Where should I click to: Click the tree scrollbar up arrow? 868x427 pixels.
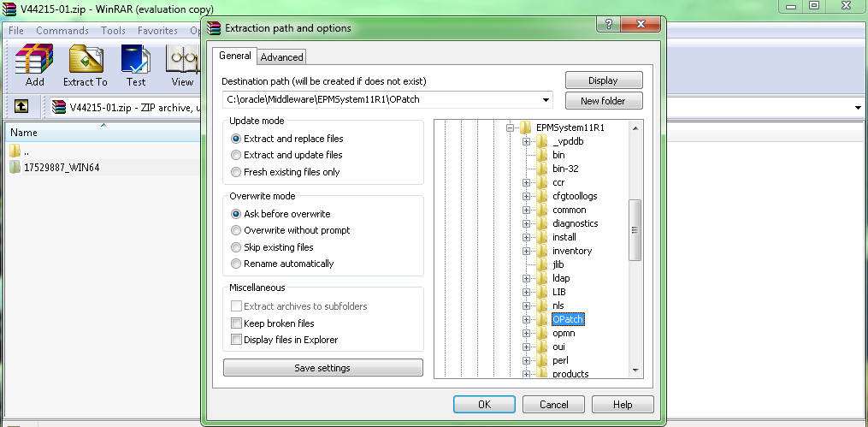(x=635, y=128)
